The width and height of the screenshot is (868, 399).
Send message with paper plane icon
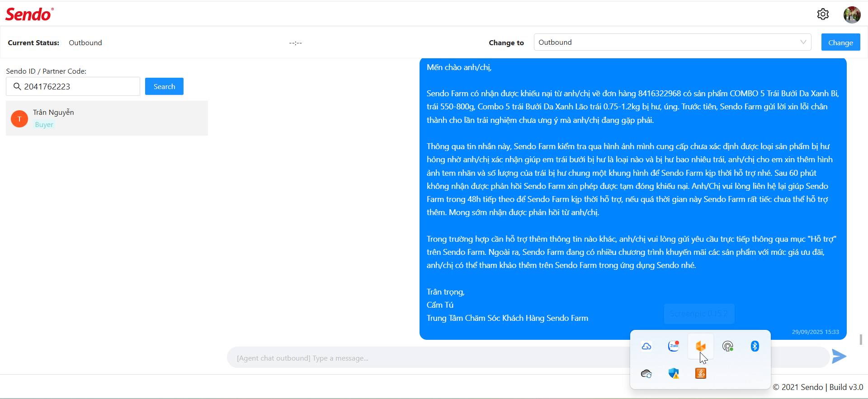coord(839,357)
